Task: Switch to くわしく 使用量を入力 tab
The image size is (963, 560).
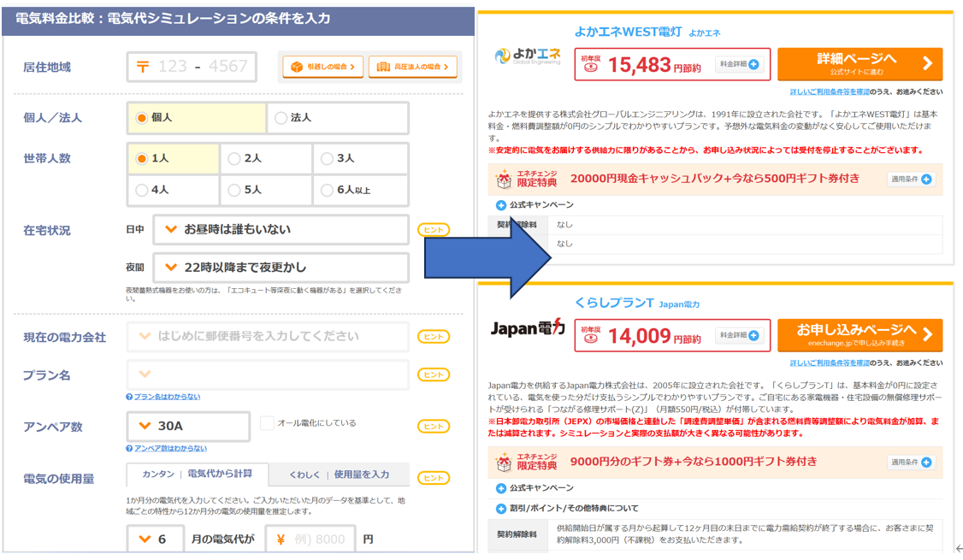Action: click(339, 474)
